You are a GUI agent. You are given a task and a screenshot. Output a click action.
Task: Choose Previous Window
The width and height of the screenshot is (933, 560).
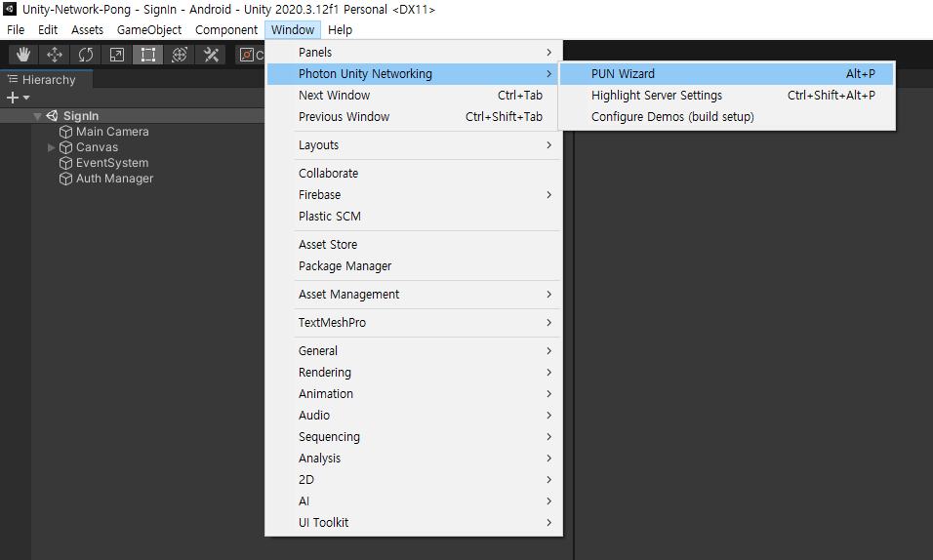click(414, 117)
